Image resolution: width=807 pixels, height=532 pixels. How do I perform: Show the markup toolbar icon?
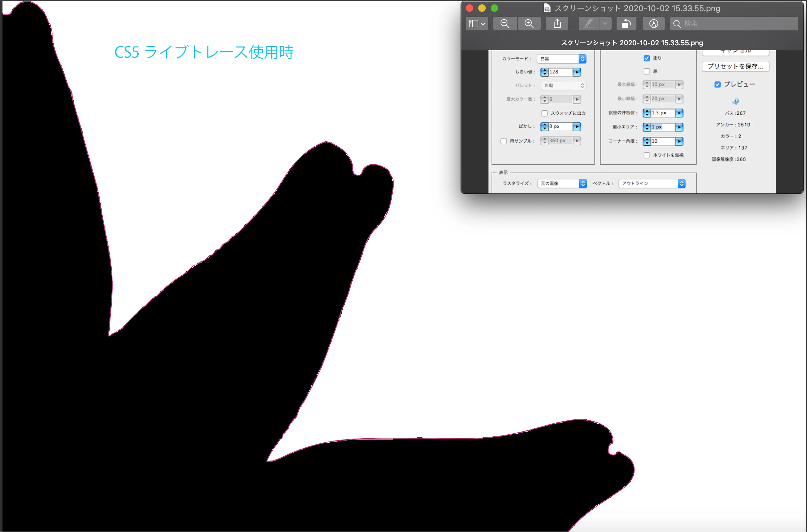653,24
